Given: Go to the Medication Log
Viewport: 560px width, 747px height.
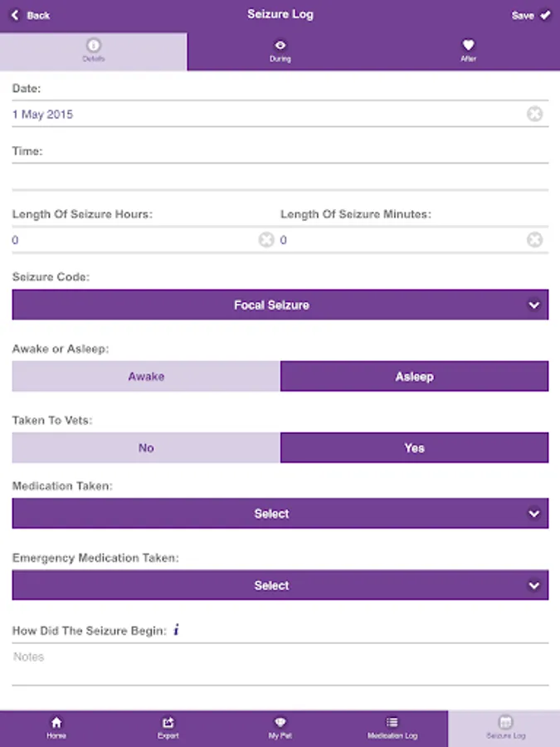Looking at the screenshot, I should 392,728.
